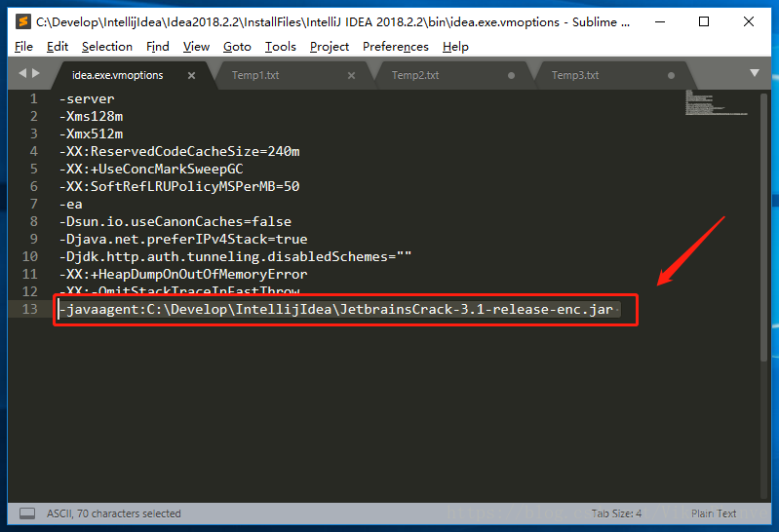Viewport: 779px width, 532px height.
Task: Open the Help menu
Action: (x=455, y=47)
